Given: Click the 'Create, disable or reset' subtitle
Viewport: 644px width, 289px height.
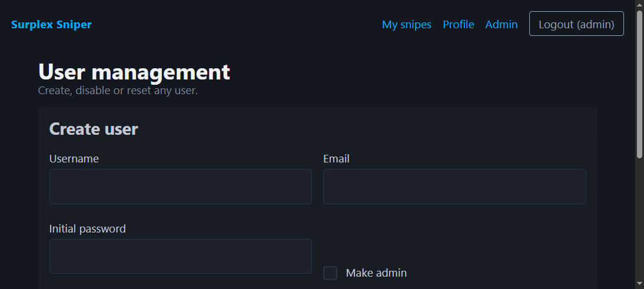Looking at the screenshot, I should pyautogui.click(x=118, y=91).
